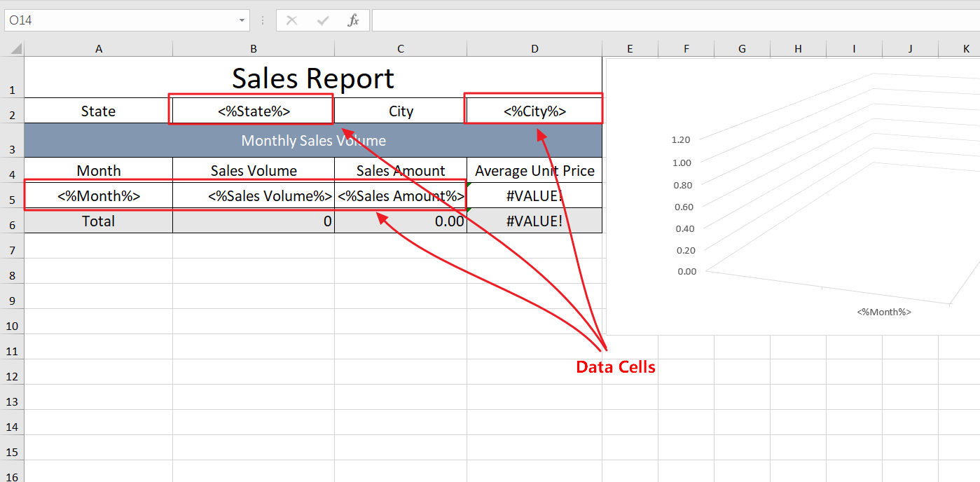
Task: Click the Enter checkmark icon near formula bar
Action: click(x=322, y=20)
